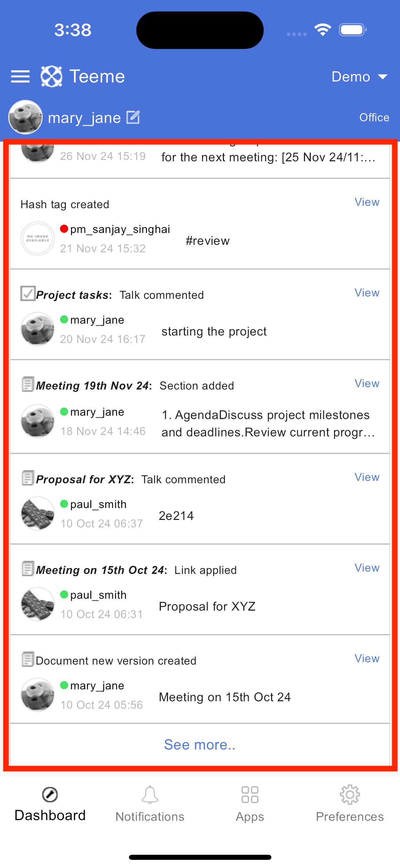Tap paul_smith avatar in Proposal for XYZ entry

point(38,513)
